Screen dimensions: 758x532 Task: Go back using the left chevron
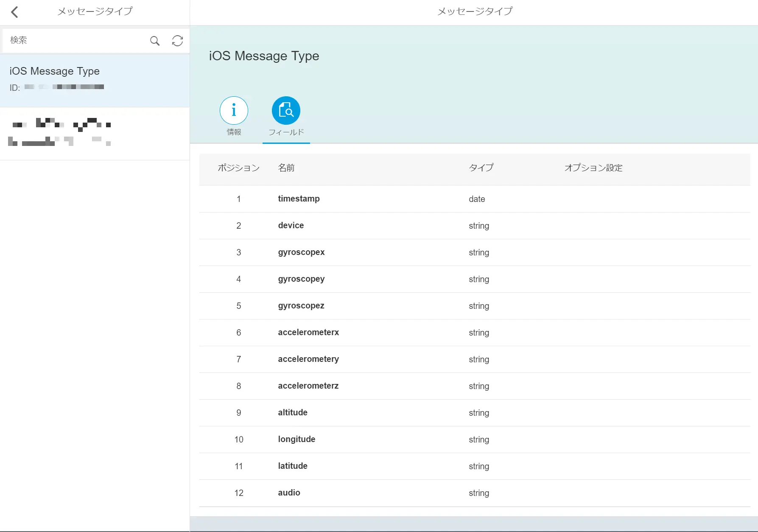click(14, 12)
